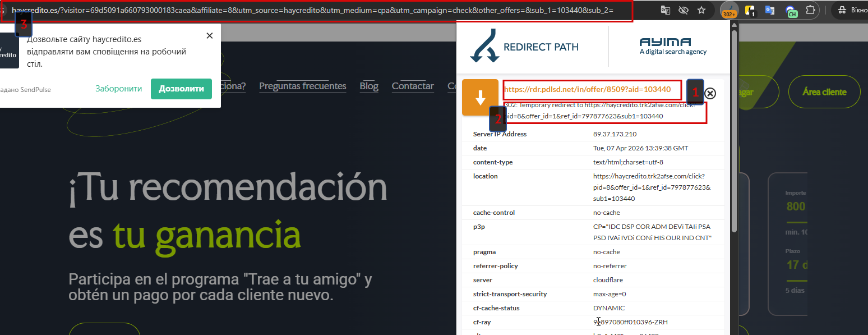This screenshot has width=868, height=335.
Task: Click the cache-control value no-cache
Action: click(607, 213)
